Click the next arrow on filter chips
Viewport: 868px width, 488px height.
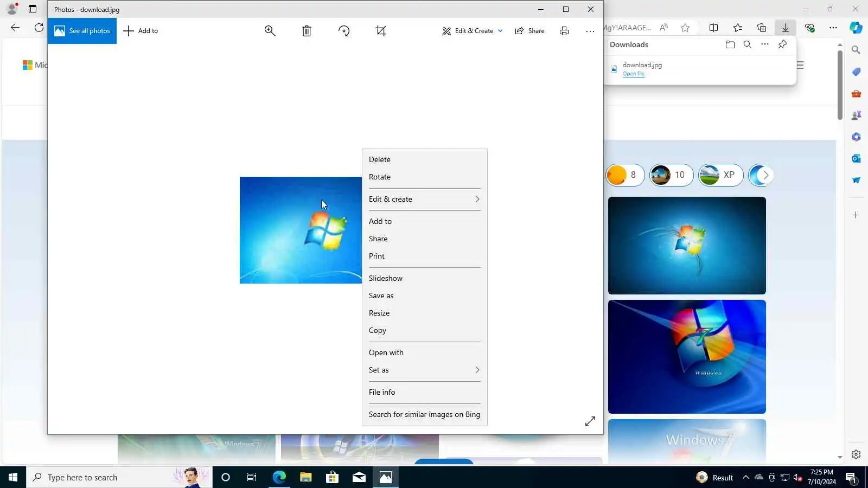[x=765, y=175]
